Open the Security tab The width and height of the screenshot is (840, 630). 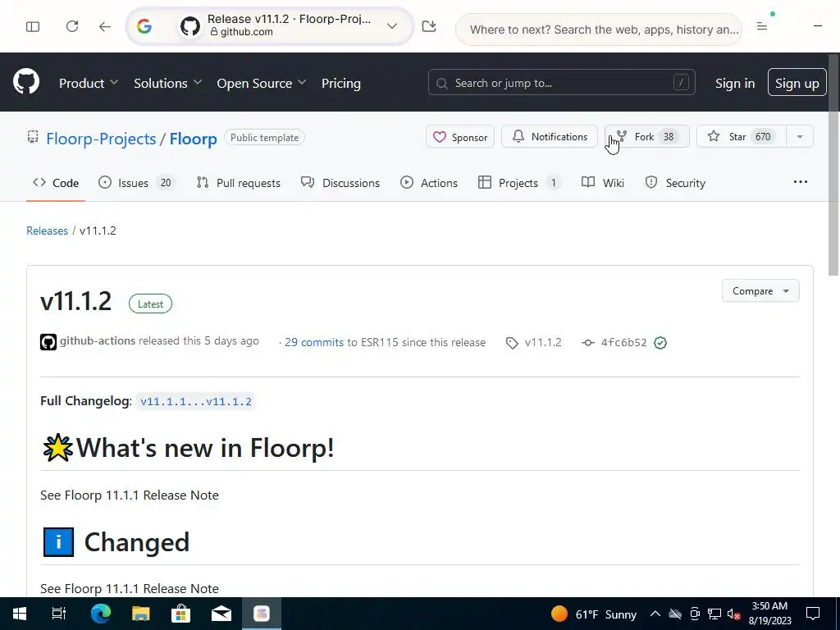click(675, 183)
